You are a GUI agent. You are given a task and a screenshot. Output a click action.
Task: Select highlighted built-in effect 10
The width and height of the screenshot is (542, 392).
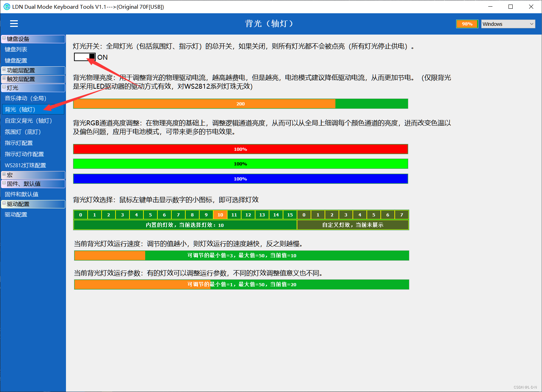point(220,215)
